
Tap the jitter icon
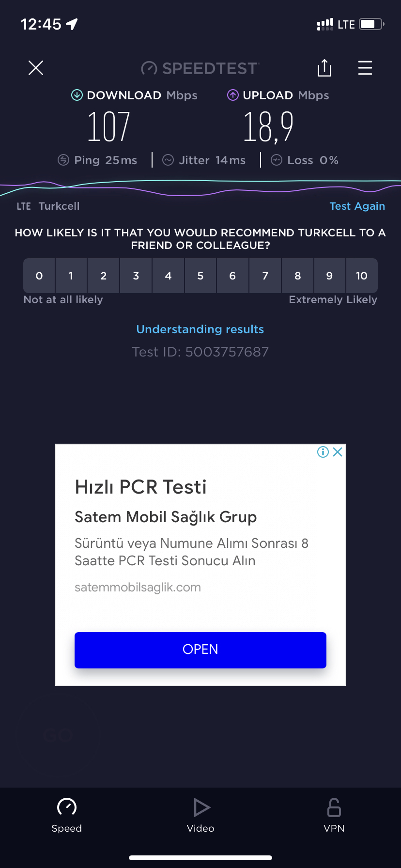click(x=168, y=160)
